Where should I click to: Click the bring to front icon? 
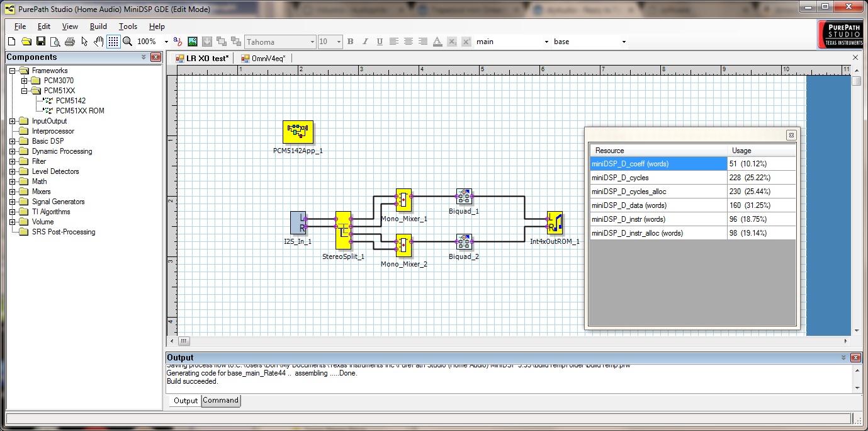coord(222,42)
